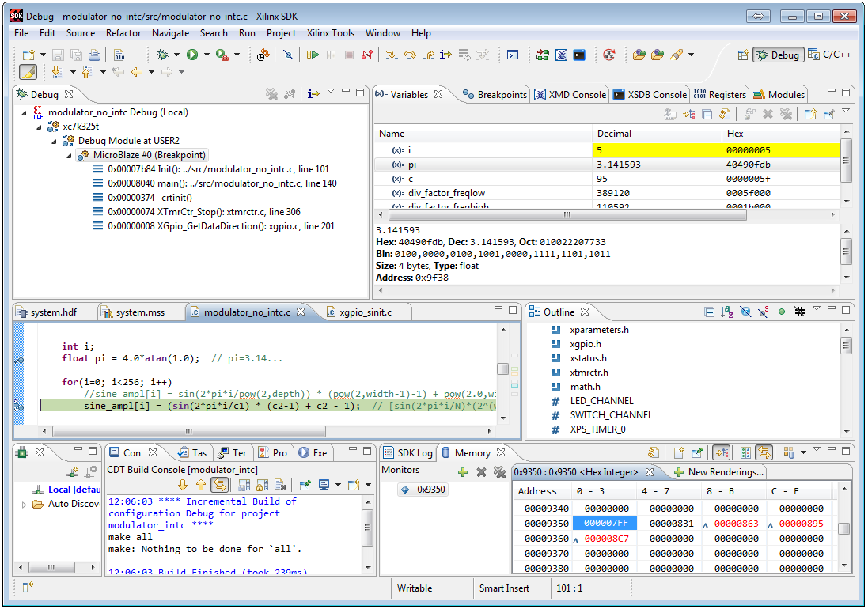The image size is (868, 609).
Task: Click the Collapse All icon in Outline view
Action: point(709,312)
